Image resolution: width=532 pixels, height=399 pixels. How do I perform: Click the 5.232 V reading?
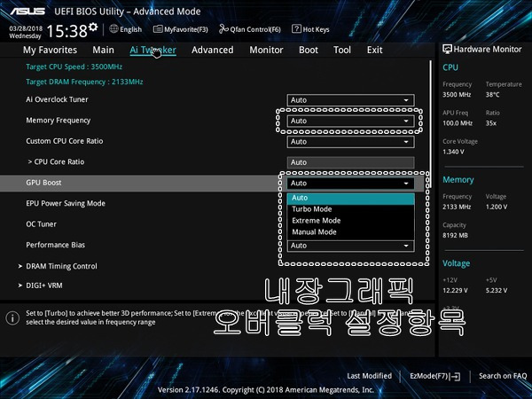click(x=496, y=291)
